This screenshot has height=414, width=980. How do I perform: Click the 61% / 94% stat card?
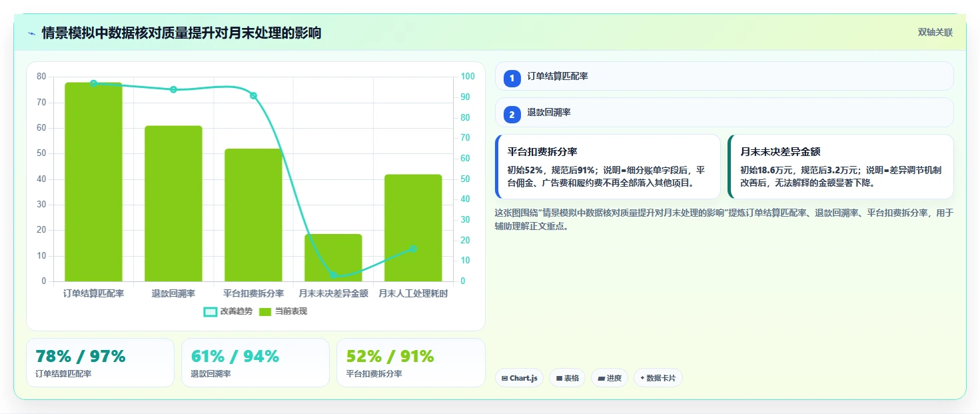tap(255, 363)
